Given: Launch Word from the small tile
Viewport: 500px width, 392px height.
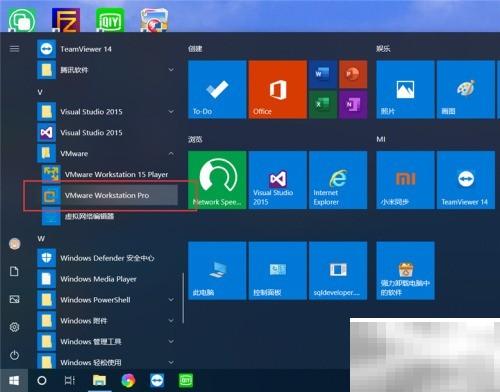Looking at the screenshot, I should 323,74.
